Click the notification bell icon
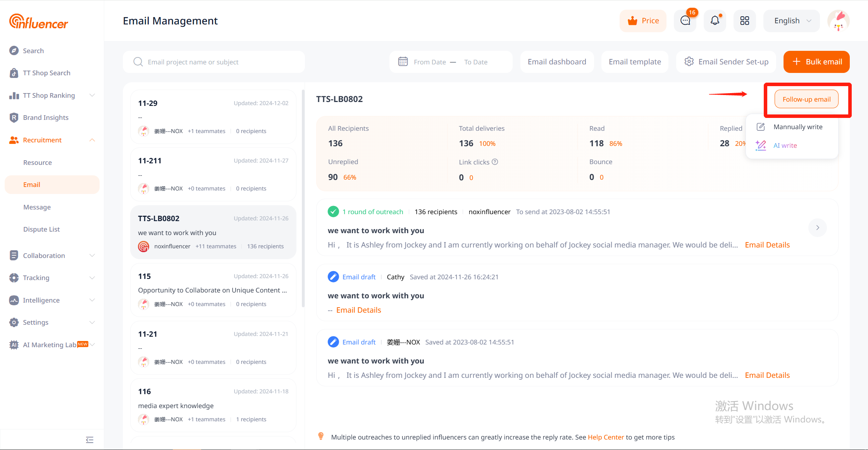The image size is (868, 450). click(715, 21)
